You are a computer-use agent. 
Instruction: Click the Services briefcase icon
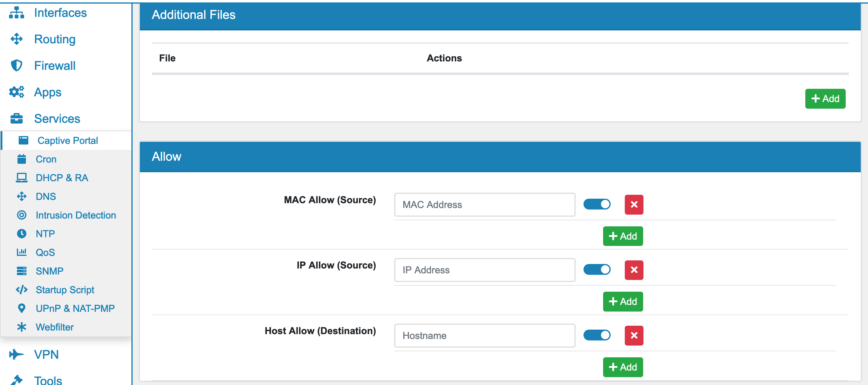pyautogui.click(x=17, y=119)
